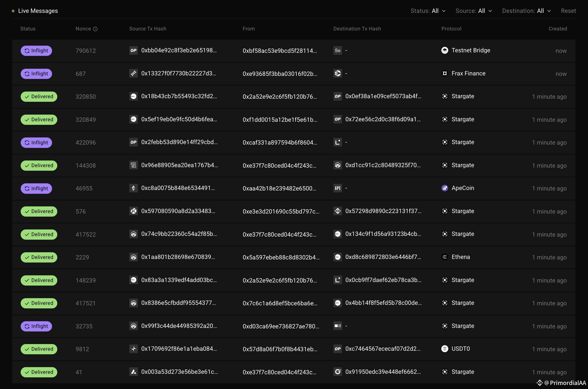Open destination tx hash 0xc7464567ececaf07d2d2
The width and height of the screenshot is (588, 389).
(383, 349)
